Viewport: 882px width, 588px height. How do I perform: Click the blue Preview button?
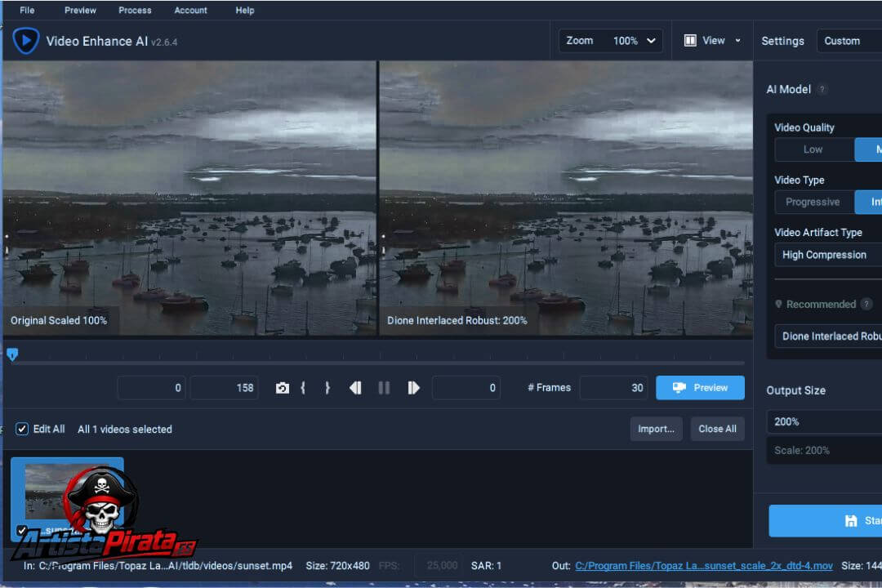701,388
